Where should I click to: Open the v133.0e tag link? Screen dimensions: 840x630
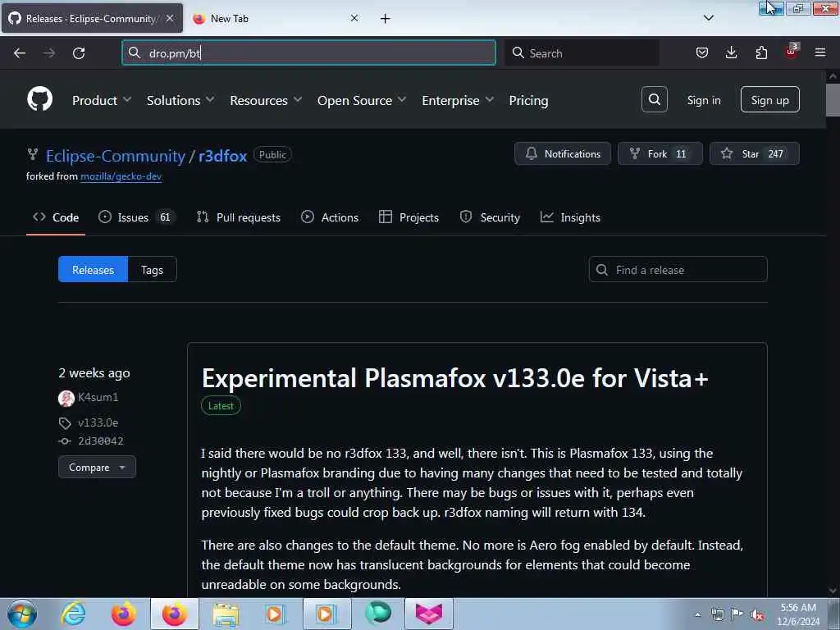tap(98, 422)
